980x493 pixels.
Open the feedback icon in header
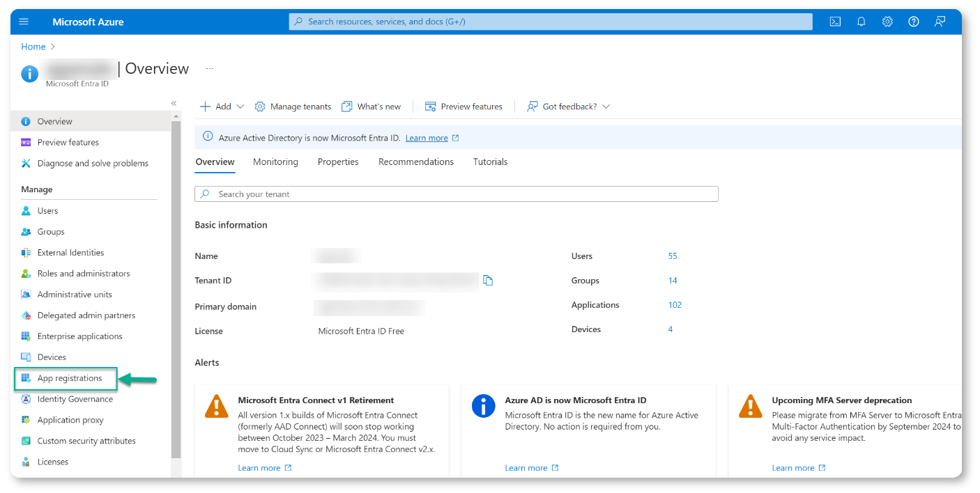[940, 22]
